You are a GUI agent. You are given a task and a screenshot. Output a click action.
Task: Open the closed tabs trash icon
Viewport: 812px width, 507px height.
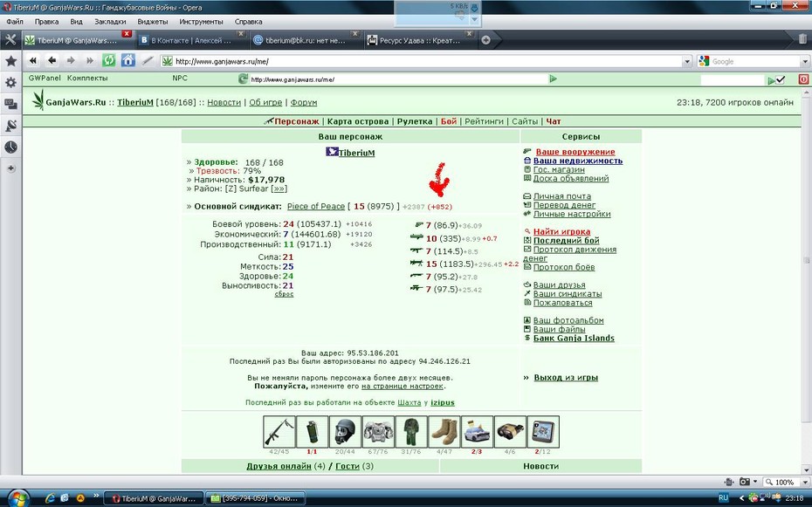pyautogui.click(x=802, y=38)
